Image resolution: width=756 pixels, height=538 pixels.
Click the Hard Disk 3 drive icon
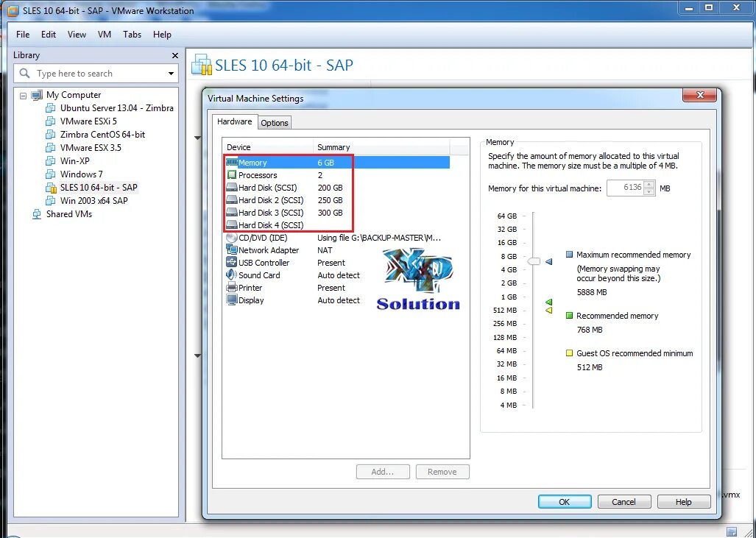coord(232,212)
